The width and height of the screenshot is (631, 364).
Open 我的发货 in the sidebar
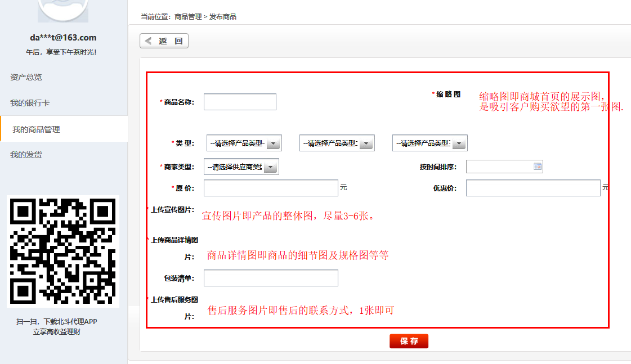[26, 155]
